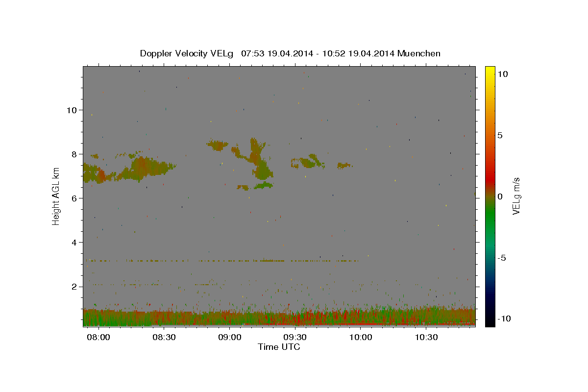The image size is (588, 392).
Task: Click the horizontal echo line at 3.2 km
Action: (222, 261)
